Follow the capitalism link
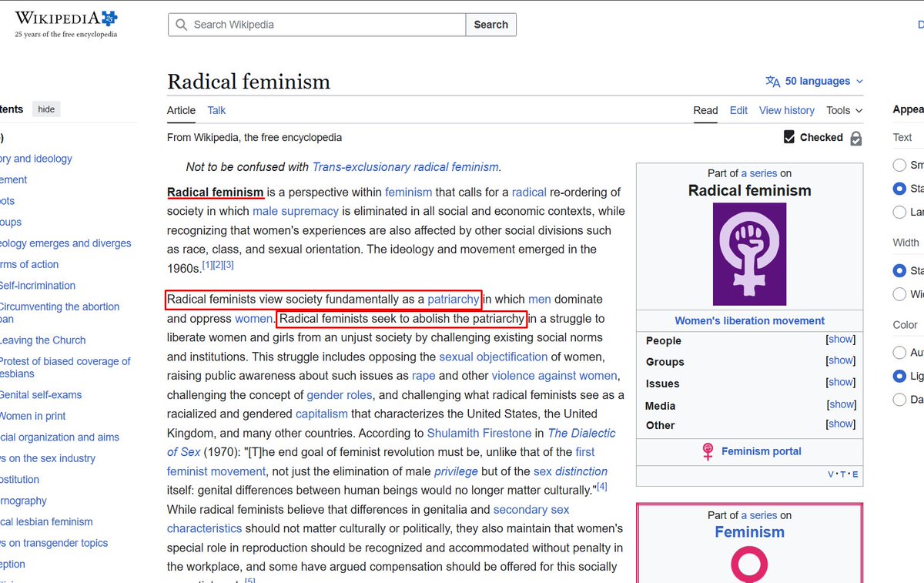This screenshot has height=583, width=924. 322,414
